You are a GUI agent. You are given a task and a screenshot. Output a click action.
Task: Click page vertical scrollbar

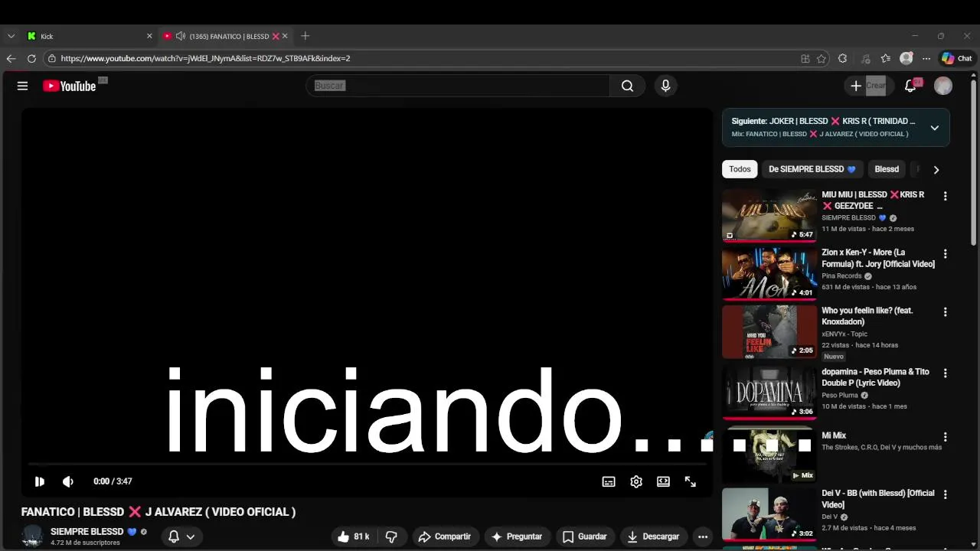(974, 161)
